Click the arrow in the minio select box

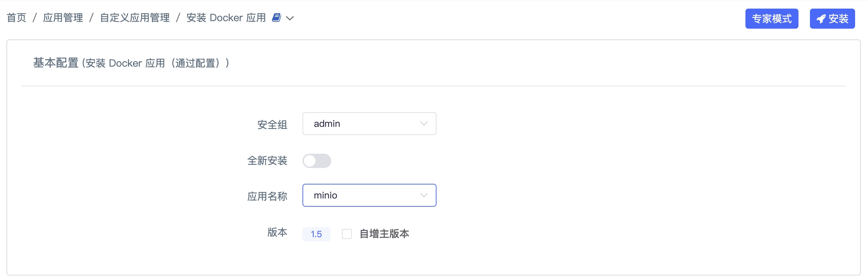(x=424, y=195)
